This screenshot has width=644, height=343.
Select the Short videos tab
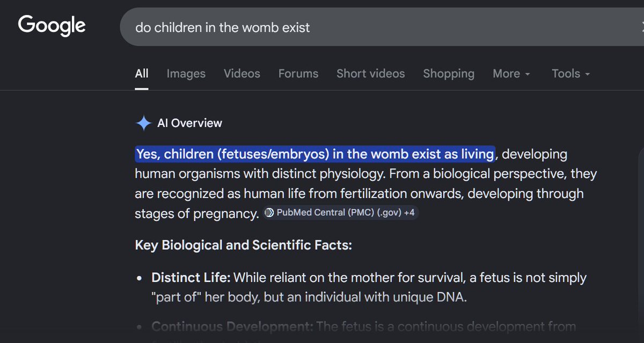(x=370, y=74)
